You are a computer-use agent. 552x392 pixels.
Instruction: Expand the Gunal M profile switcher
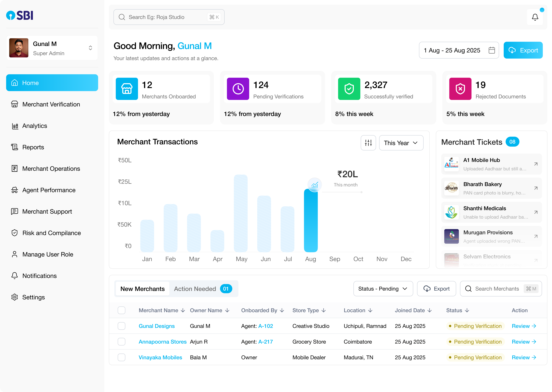tap(90, 48)
